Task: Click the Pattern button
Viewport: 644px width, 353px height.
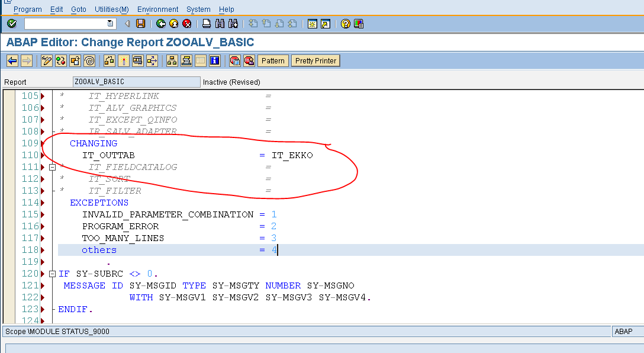Action: click(x=272, y=60)
